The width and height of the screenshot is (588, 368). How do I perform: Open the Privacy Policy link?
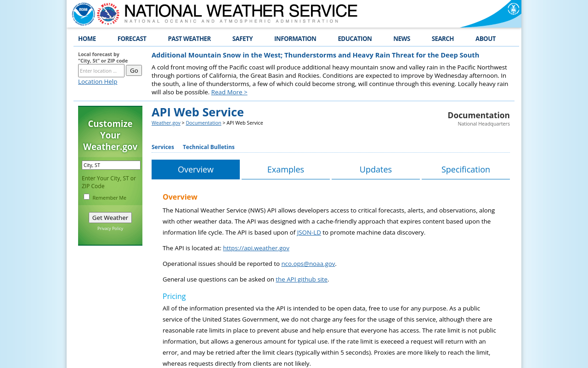point(110,229)
